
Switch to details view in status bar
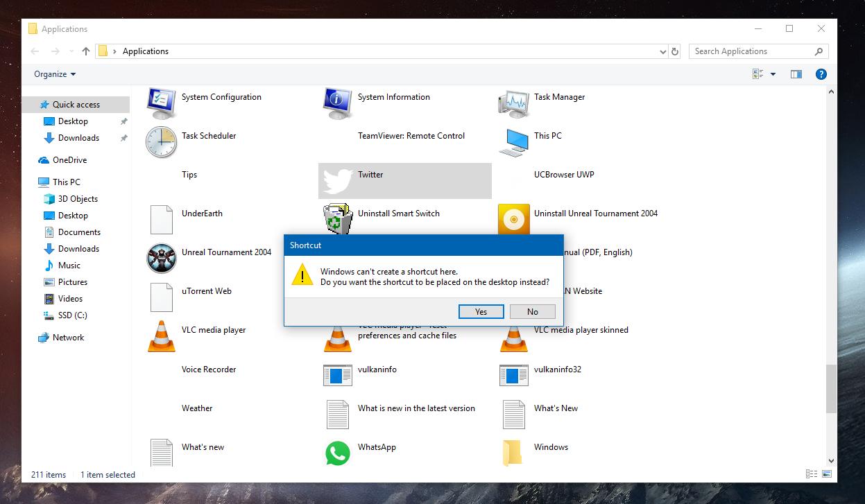811,474
